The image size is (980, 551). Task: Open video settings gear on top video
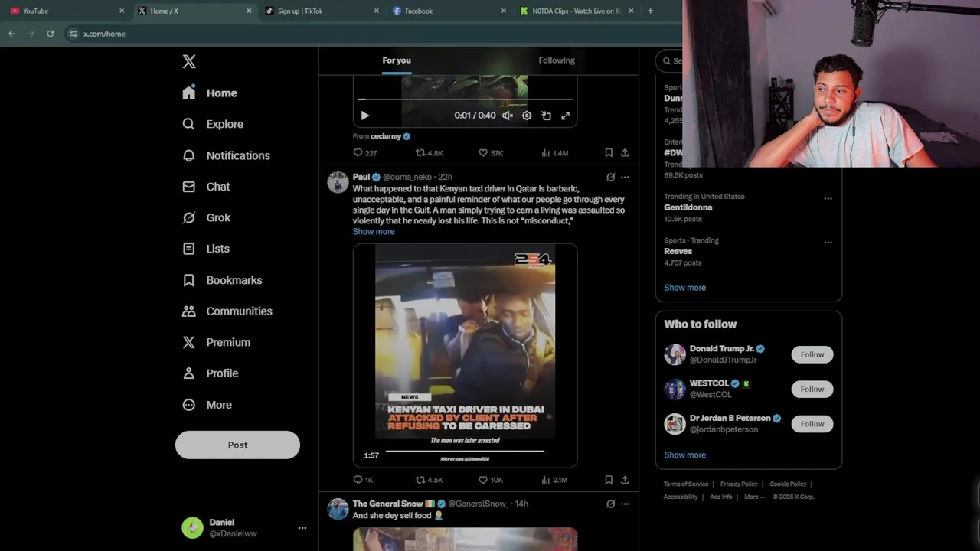(527, 116)
